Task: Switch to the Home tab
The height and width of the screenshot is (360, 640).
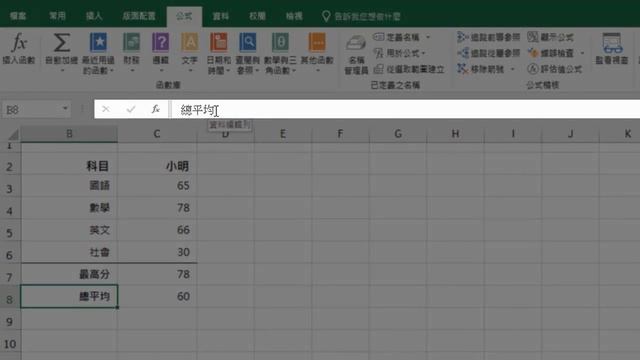Action: click(57, 16)
